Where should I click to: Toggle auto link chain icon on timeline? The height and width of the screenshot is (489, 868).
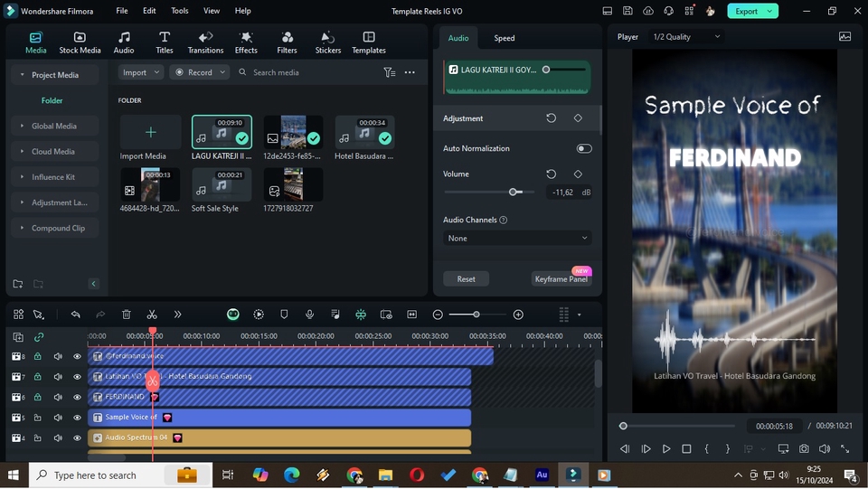click(x=38, y=337)
